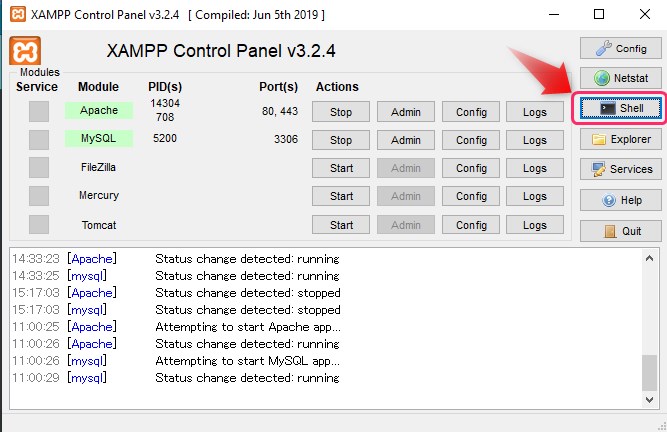Open the Apache Config menu
This screenshot has height=432, width=667.
point(471,112)
